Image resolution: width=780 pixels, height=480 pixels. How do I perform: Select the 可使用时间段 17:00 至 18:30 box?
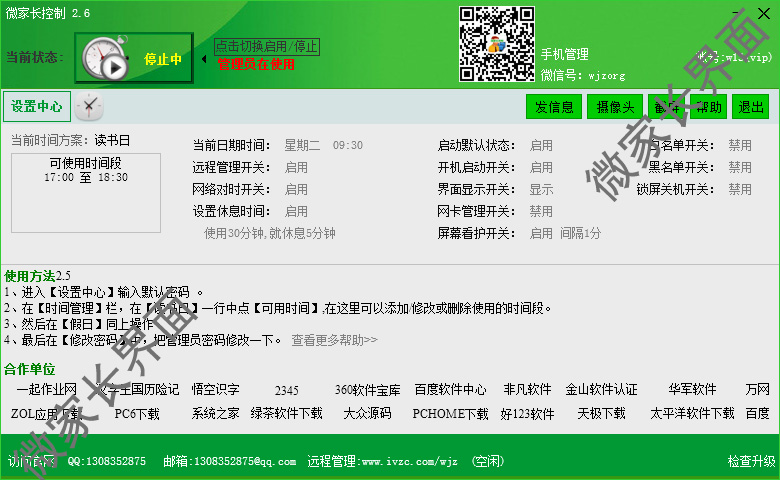(86, 192)
